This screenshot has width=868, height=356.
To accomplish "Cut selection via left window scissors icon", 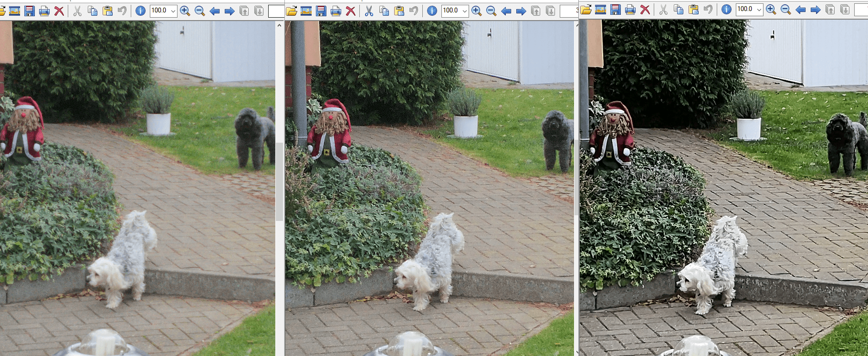I will tap(78, 10).
